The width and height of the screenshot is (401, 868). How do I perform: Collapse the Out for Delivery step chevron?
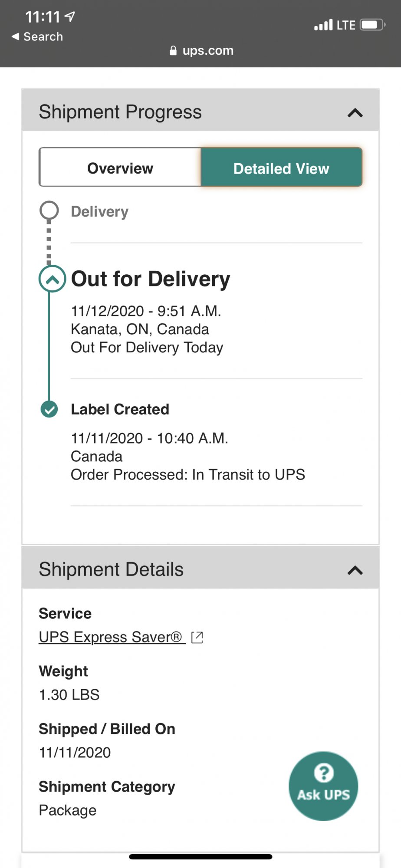(x=52, y=279)
